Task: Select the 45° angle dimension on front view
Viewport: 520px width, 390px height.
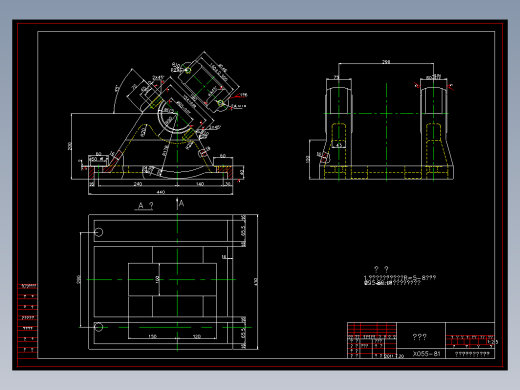Action: 117,89
